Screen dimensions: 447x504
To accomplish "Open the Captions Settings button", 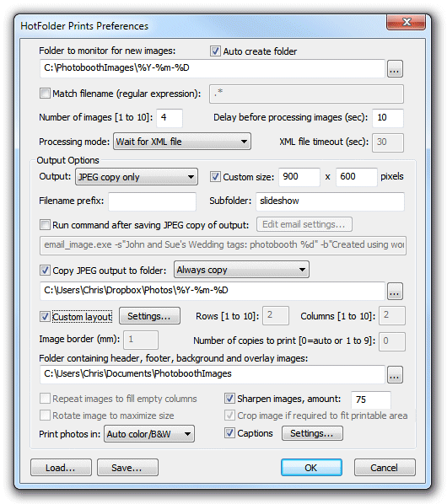I will [x=312, y=433].
